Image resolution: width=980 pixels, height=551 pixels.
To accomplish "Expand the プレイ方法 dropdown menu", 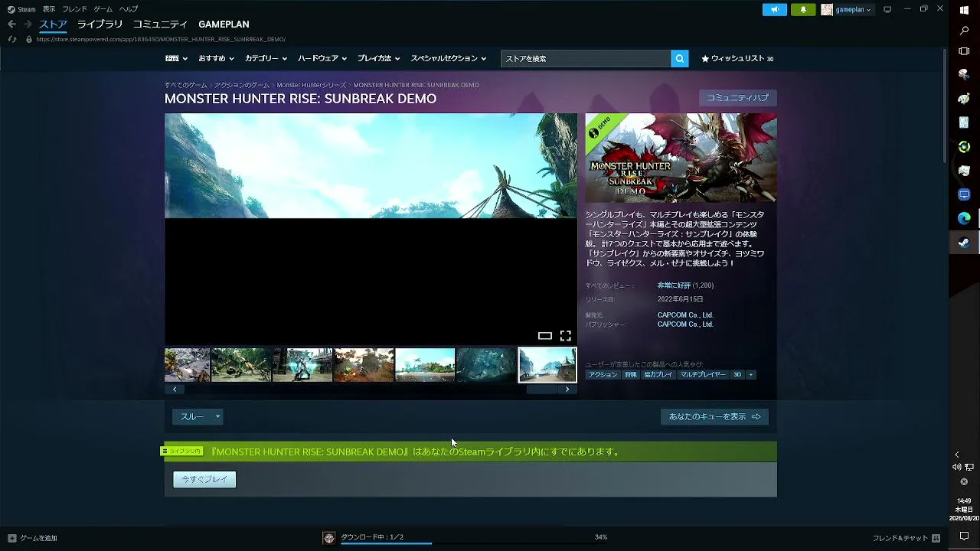I will coord(378,58).
